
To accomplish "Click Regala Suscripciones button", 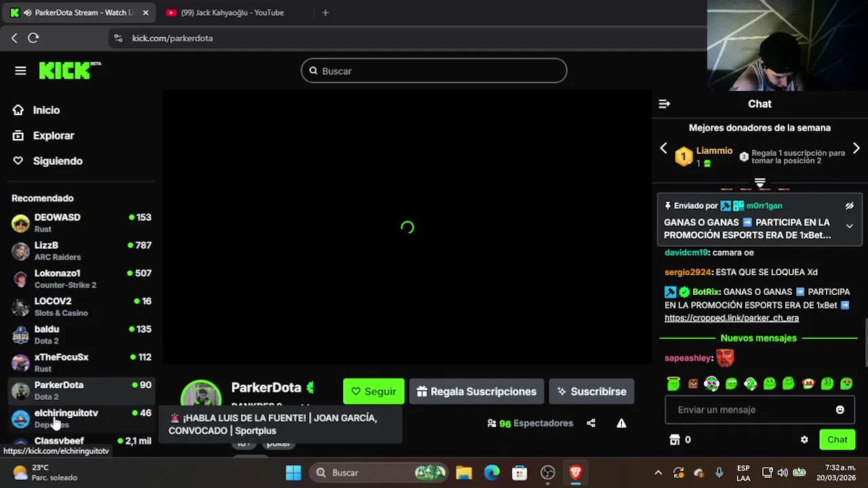I will [476, 391].
